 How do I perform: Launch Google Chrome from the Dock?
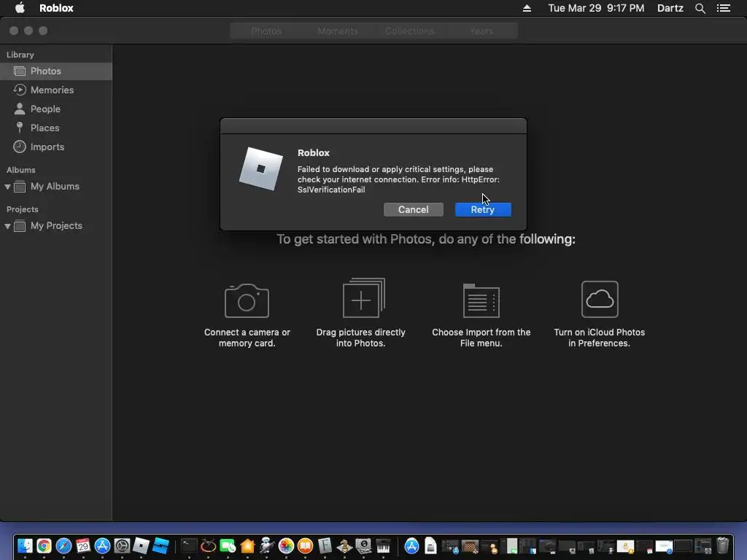[44, 545]
